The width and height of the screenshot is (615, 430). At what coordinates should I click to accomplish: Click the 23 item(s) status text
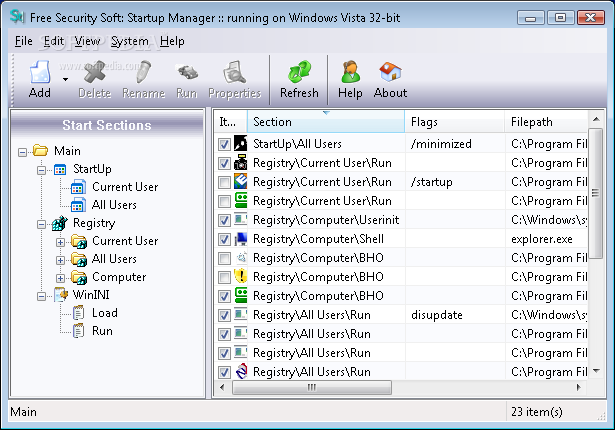[x=536, y=412]
